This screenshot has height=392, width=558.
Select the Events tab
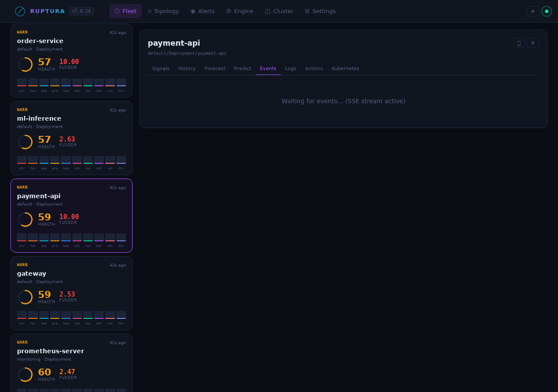(x=268, y=69)
